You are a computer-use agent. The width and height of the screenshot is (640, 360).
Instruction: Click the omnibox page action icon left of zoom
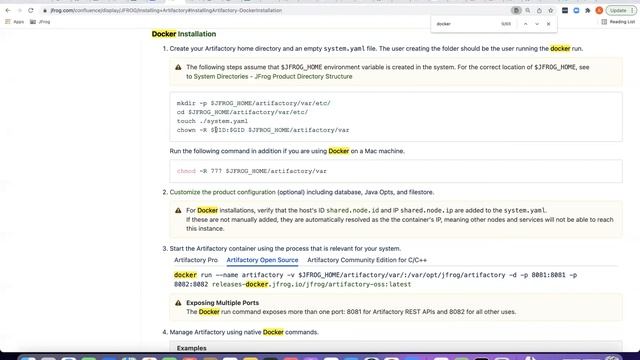pos(516,11)
